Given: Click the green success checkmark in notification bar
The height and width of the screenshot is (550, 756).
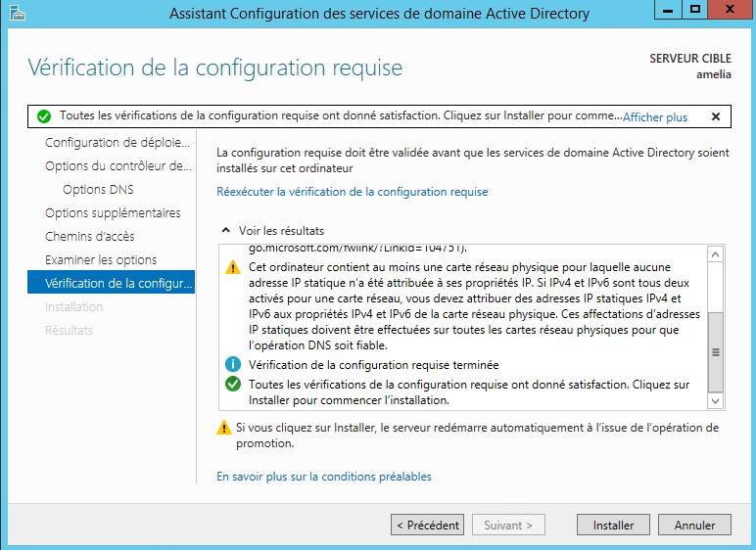Looking at the screenshot, I should (x=44, y=116).
